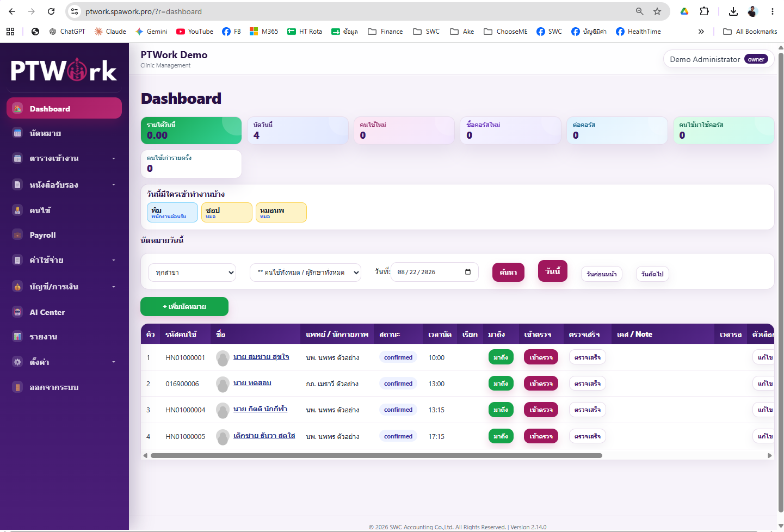Image resolution: width=784 pixels, height=532 pixels.
Task: Open the Claude bookmark
Action: (x=110, y=32)
